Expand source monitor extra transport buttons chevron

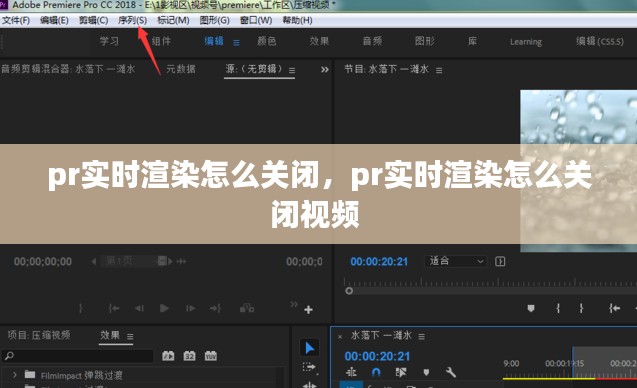(x=294, y=304)
